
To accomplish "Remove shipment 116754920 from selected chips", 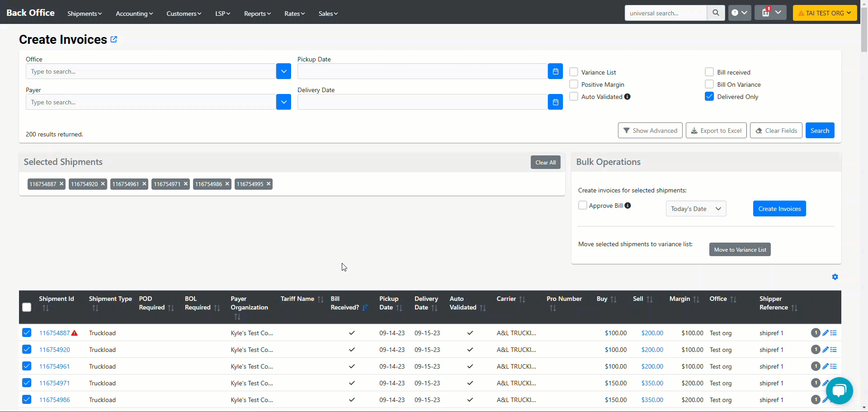I will (x=103, y=184).
